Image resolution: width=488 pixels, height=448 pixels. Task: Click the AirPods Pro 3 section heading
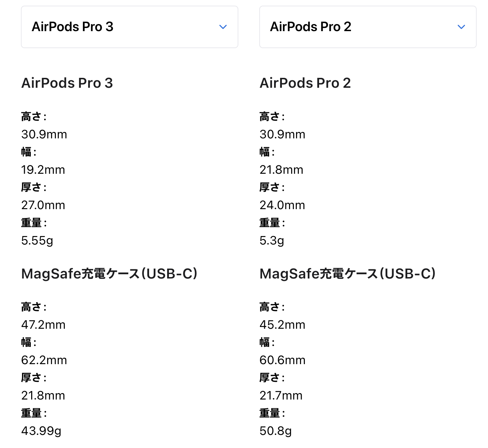tap(67, 83)
